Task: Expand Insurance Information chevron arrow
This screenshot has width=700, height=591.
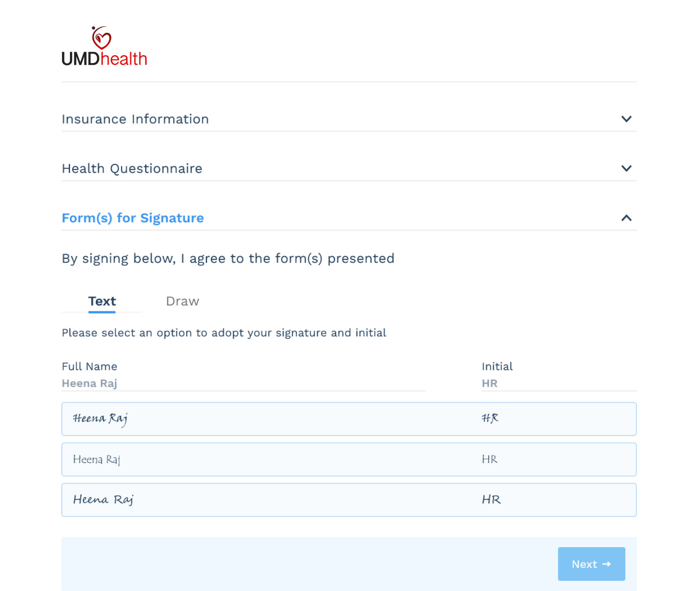Action: 626,119
